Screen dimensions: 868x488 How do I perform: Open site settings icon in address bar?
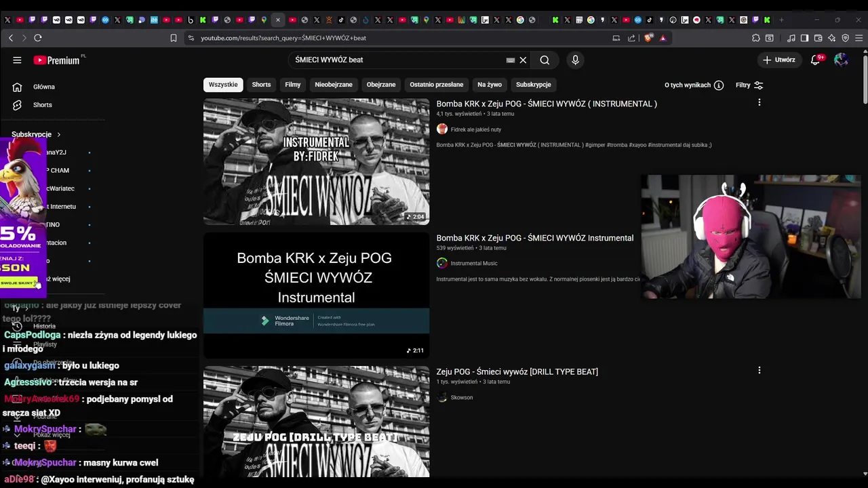(191, 38)
